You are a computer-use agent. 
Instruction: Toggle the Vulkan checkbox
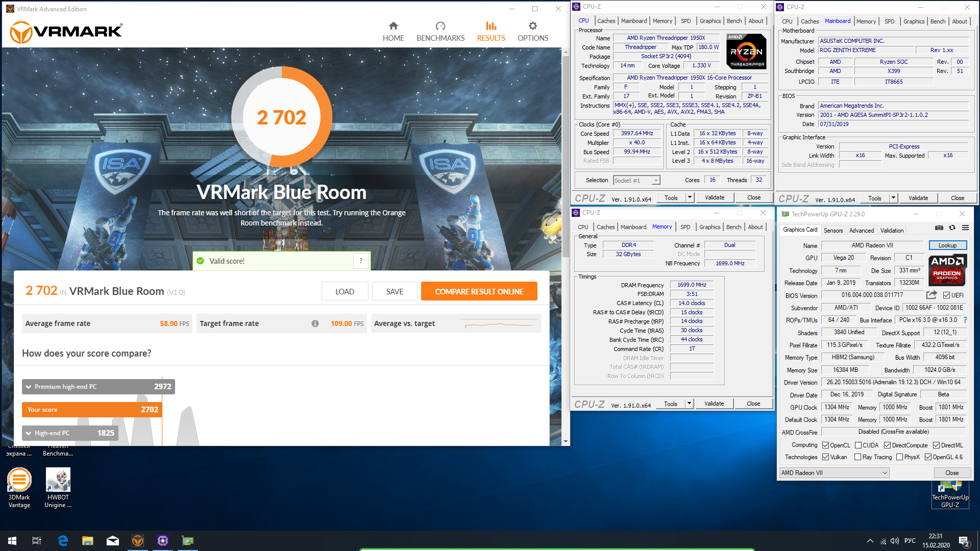[x=825, y=457]
